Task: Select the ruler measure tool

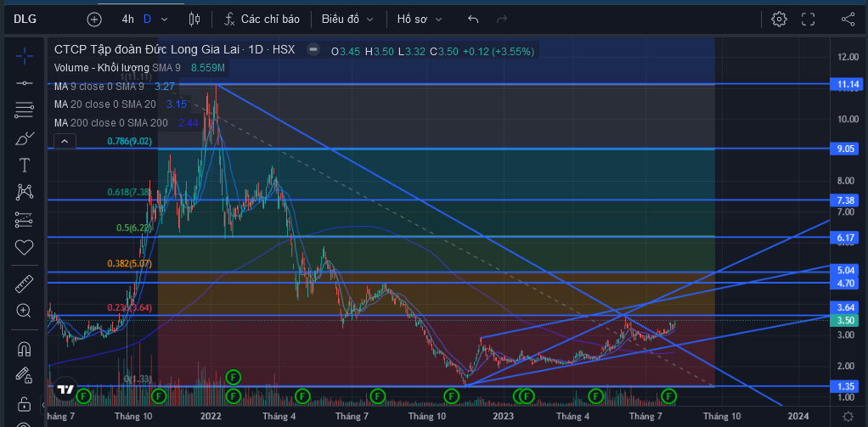Action: click(x=24, y=284)
